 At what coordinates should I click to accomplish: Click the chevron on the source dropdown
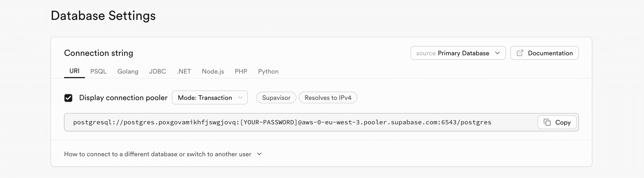(x=497, y=53)
